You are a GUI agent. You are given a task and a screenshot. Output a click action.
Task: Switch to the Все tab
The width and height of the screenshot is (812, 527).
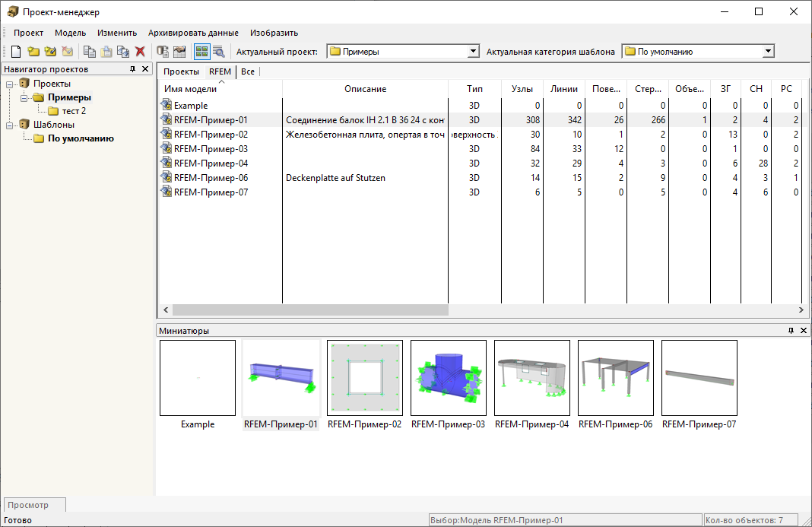(248, 71)
